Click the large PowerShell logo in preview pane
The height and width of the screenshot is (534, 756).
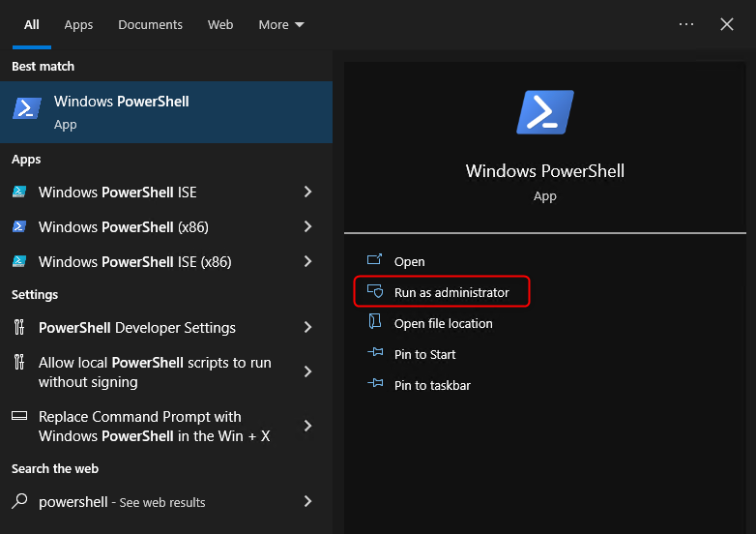pos(545,112)
